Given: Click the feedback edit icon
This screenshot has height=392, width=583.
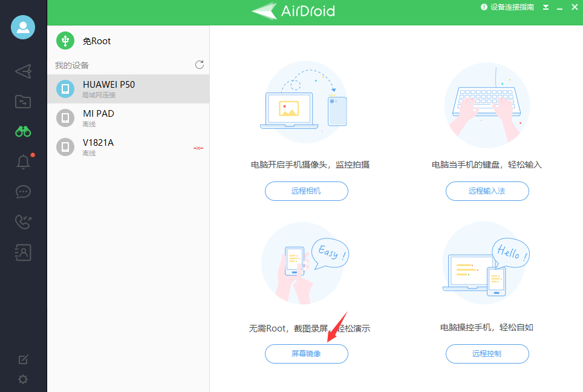Looking at the screenshot, I should [x=23, y=359].
